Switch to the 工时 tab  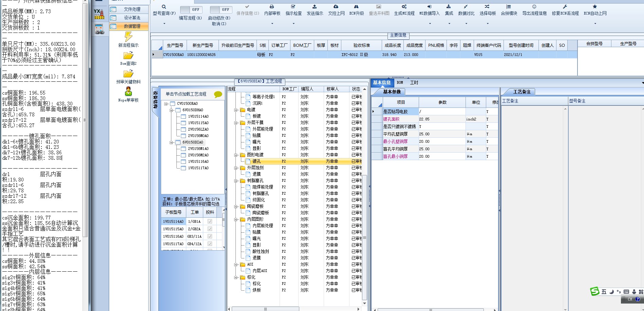point(414,83)
